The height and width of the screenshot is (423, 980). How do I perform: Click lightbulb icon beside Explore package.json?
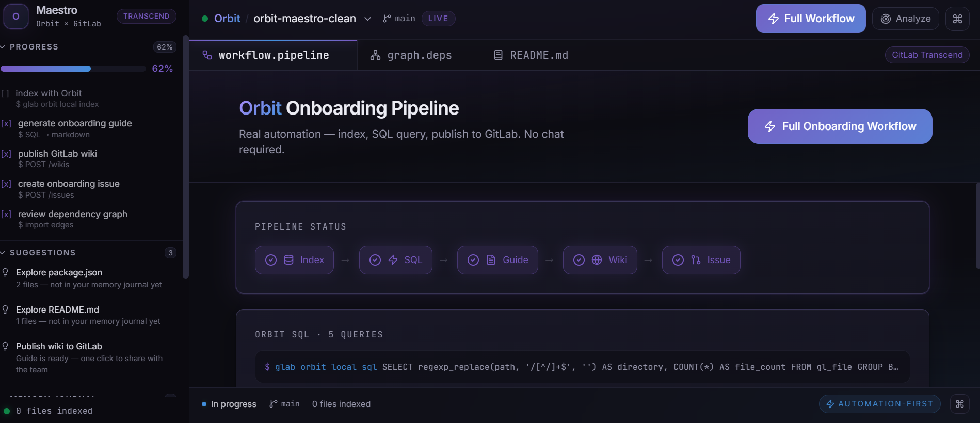pos(5,272)
